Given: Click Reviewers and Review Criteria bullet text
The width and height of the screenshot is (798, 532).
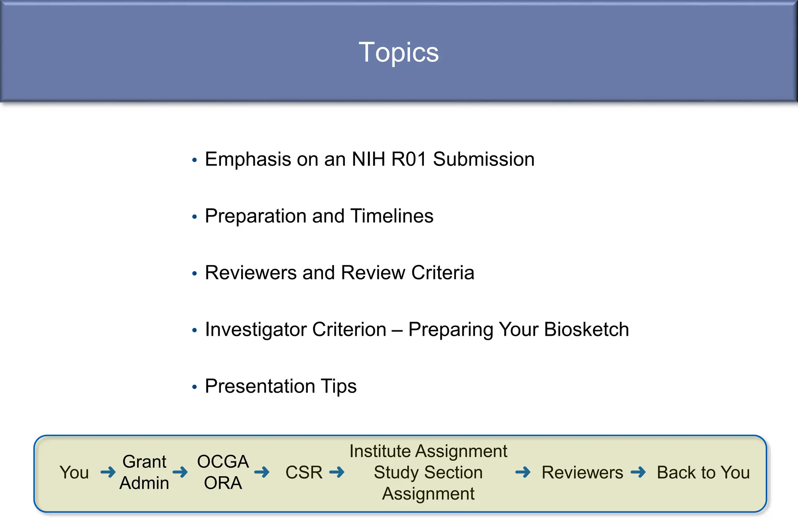Looking at the screenshot, I should 339,273.
